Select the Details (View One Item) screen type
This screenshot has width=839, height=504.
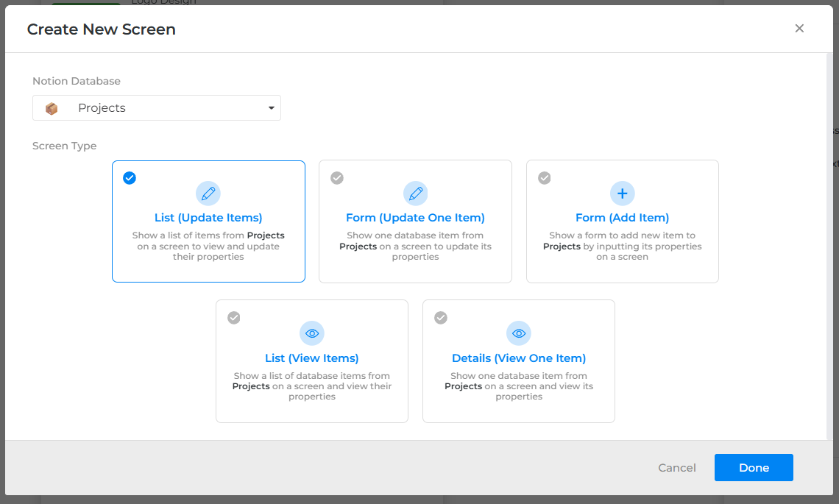519,361
